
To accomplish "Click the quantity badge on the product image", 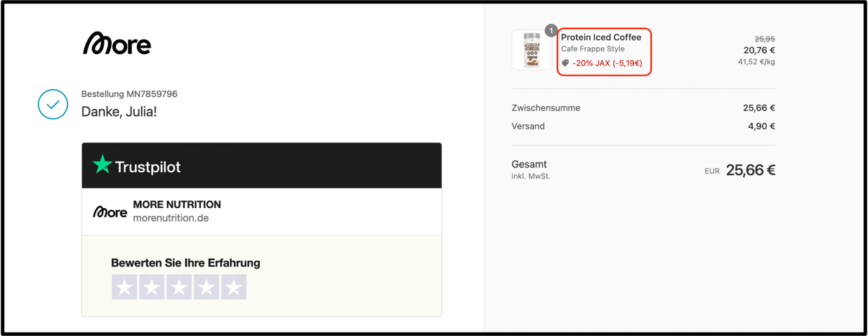I will tap(551, 31).
